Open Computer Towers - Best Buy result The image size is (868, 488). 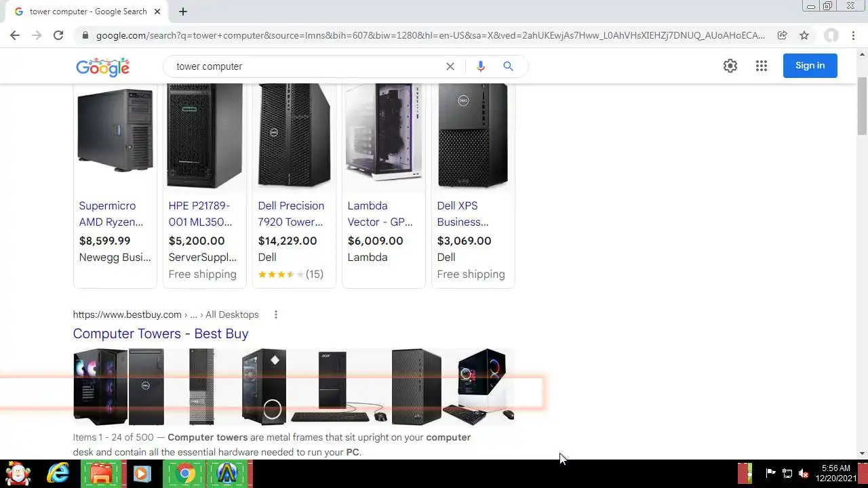pyautogui.click(x=161, y=333)
